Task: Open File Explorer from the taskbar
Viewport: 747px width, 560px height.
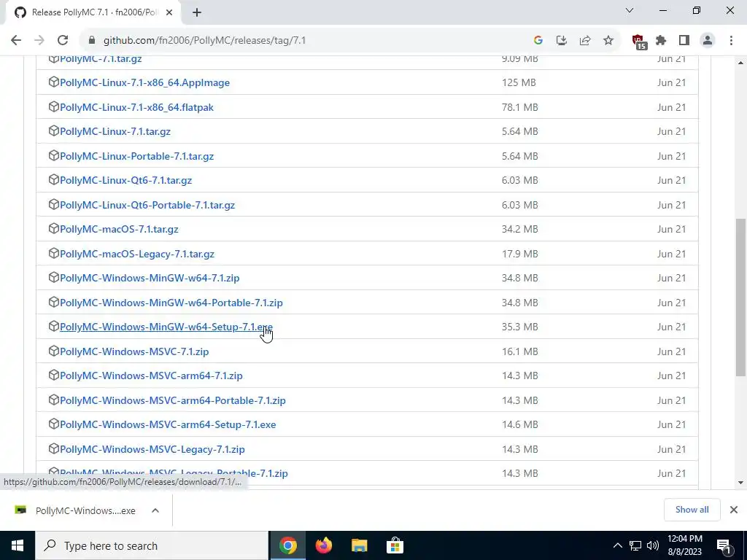Action: (x=359, y=545)
